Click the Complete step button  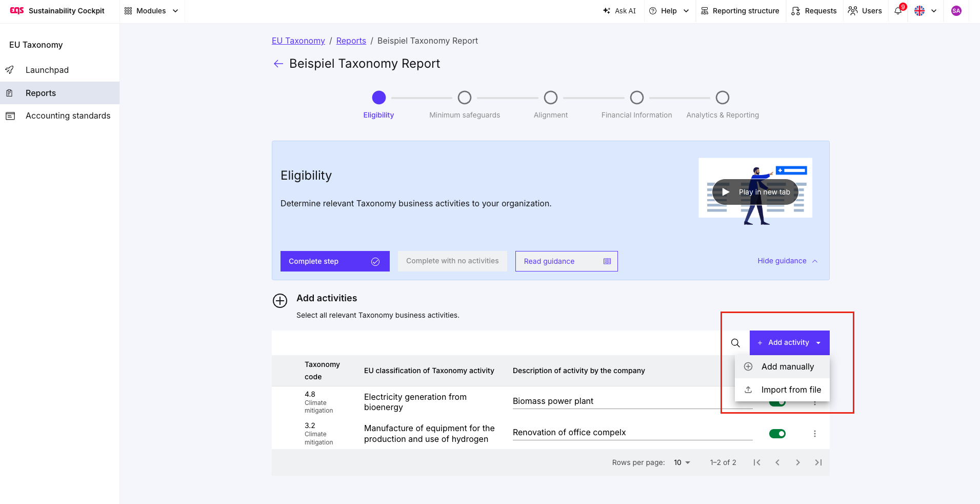coord(335,261)
